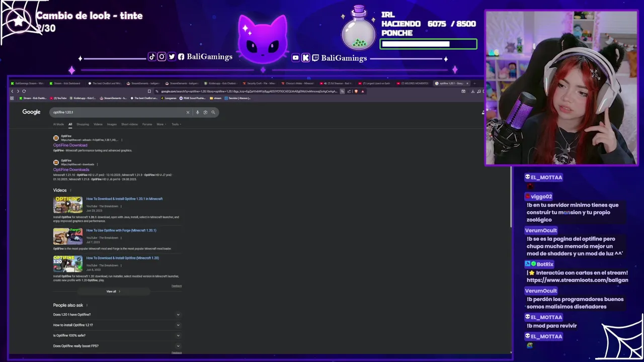The width and height of the screenshot is (644, 362).
Task: Click the share icon in the address bar
Action: click(x=349, y=92)
